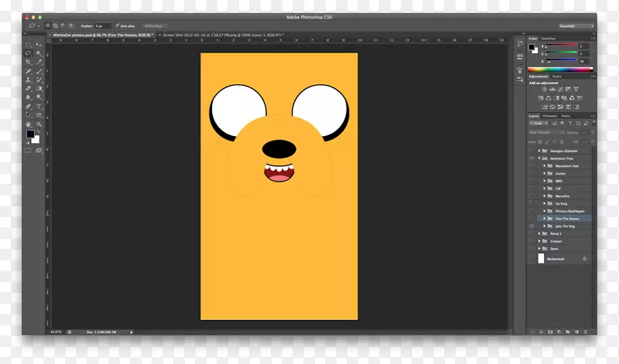Click the Feather input field
The image size is (619, 364).
102,26
